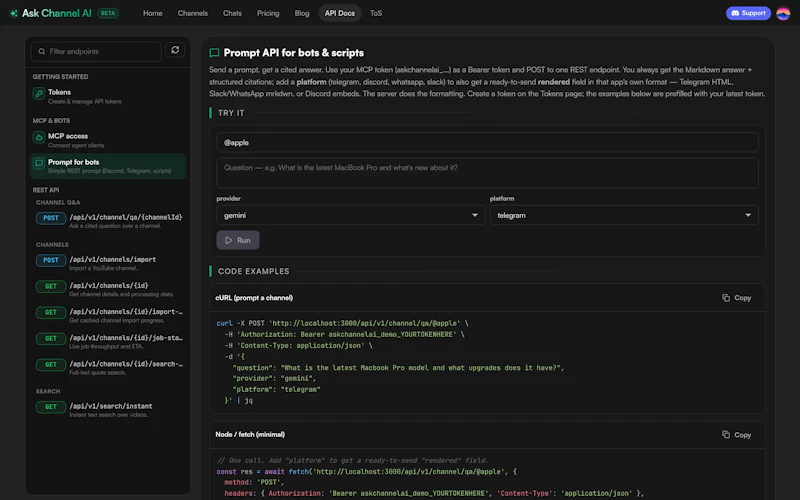Viewport: 800px width, 500px height.
Task: Open /api/v1/search/instant endpoint
Action: coord(108,410)
